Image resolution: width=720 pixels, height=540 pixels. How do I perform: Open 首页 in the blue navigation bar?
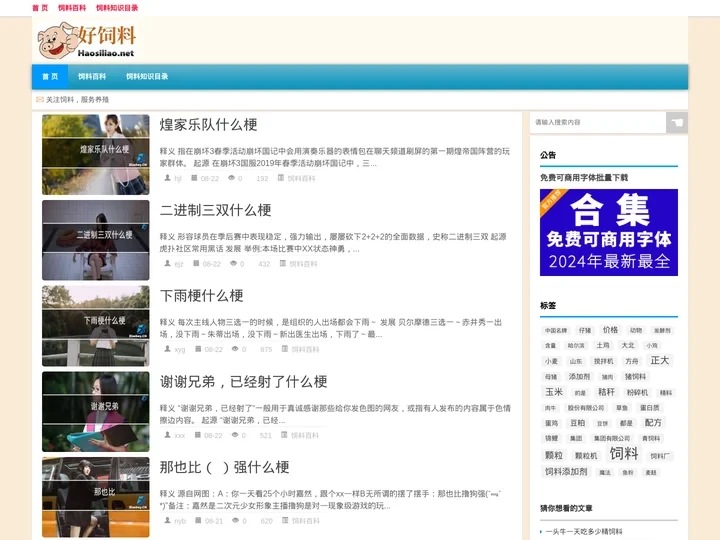coord(50,76)
